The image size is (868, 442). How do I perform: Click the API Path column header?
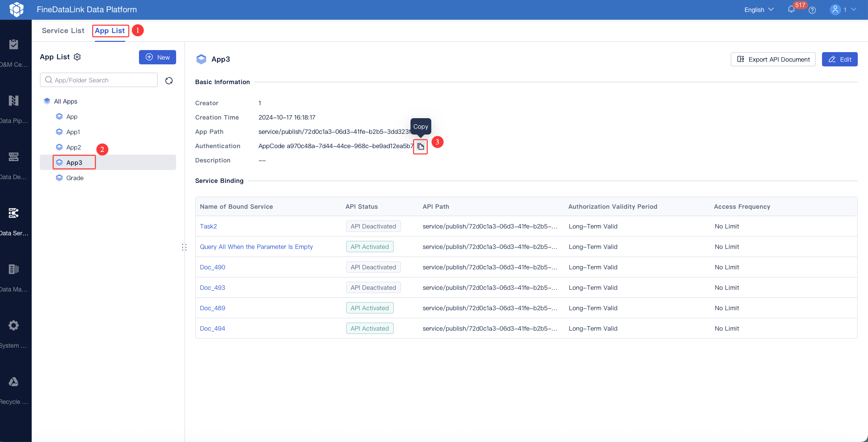436,206
